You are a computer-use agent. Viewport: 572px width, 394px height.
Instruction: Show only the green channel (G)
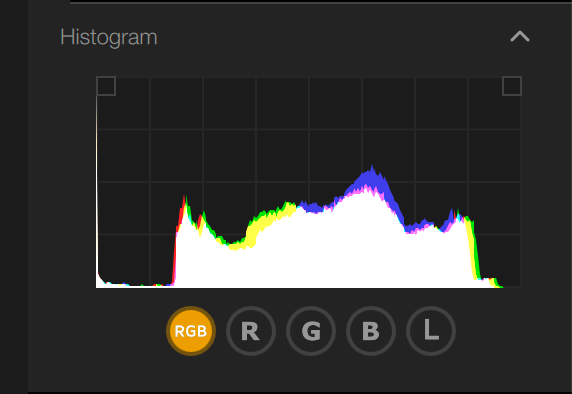coord(311,331)
